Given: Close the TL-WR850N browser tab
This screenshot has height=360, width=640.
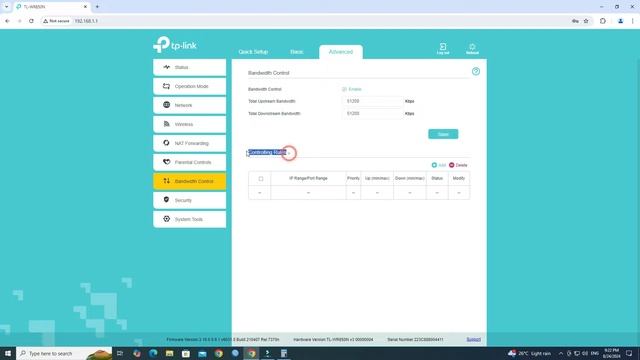Looking at the screenshot, I should coord(85,7).
